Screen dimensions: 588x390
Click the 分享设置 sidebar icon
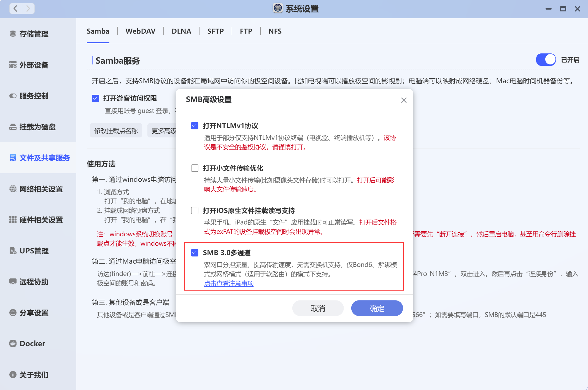pos(13,313)
